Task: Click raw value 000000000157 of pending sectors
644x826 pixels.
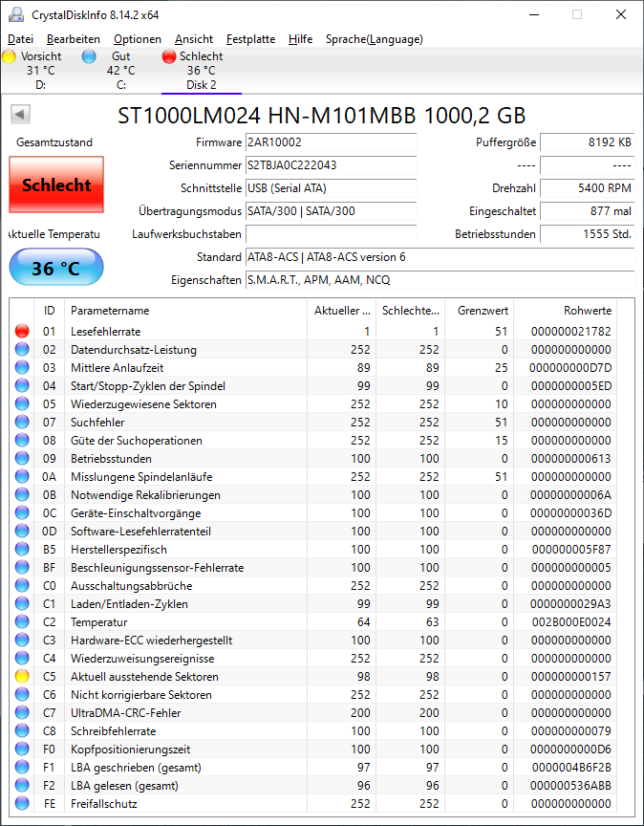Action: tap(571, 677)
